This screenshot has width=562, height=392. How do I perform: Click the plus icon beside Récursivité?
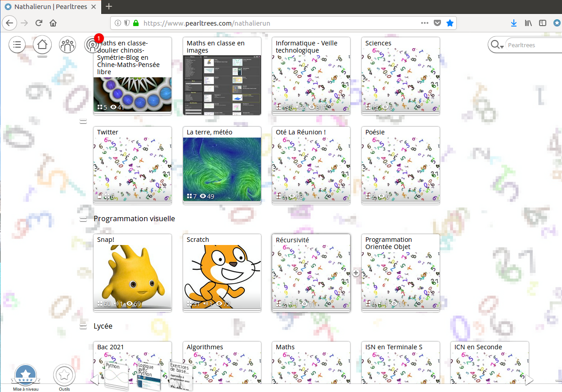coord(356,273)
